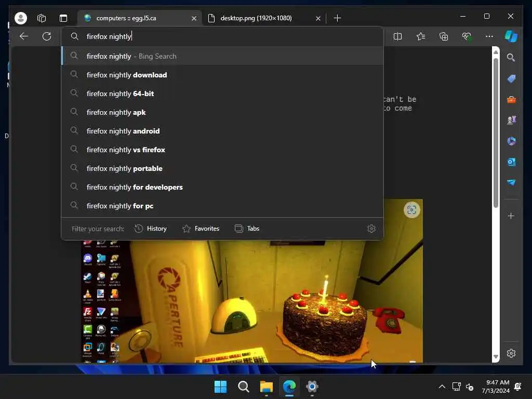Screen dimensions: 532x399
Task: Close the computers :: egg.l5.ca tab
Action: pos(194,18)
